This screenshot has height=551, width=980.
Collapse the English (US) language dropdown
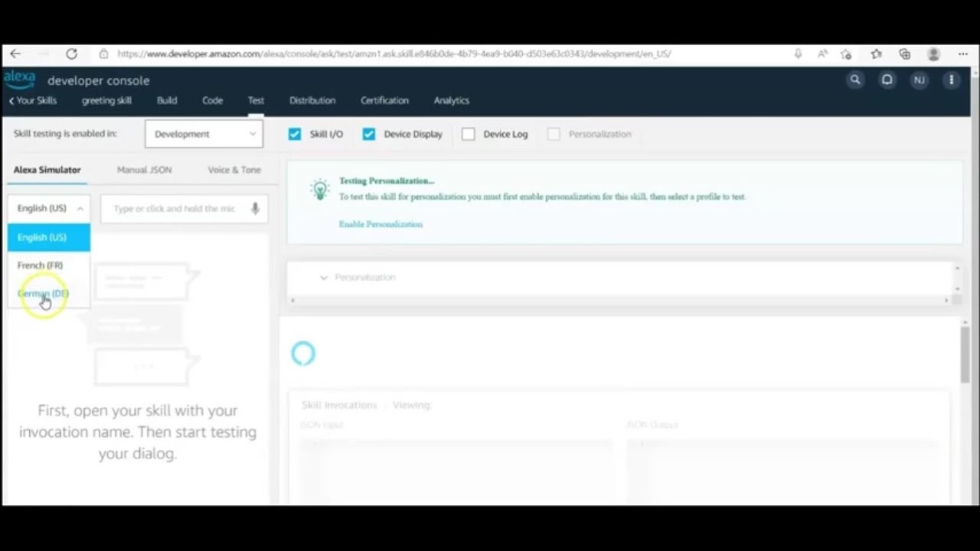[49, 208]
